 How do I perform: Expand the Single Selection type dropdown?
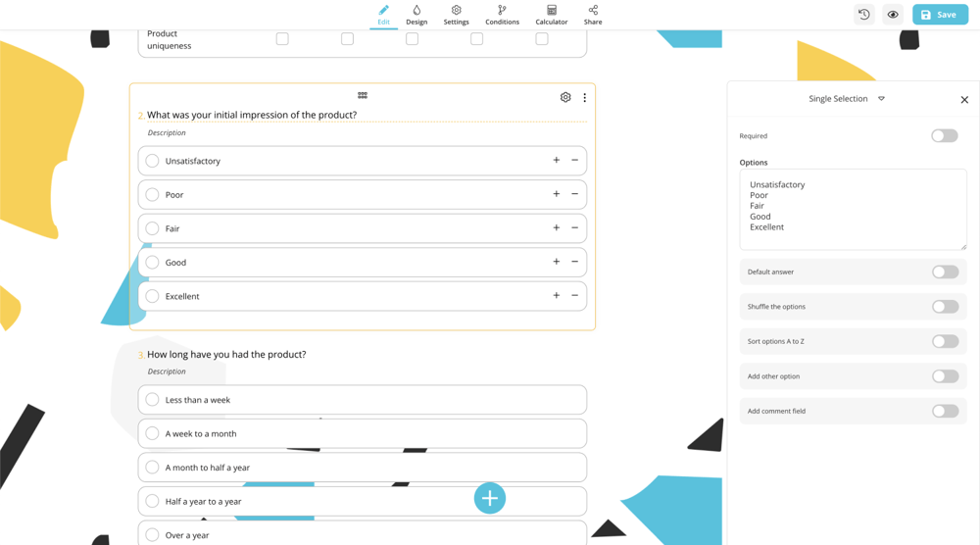pos(881,99)
